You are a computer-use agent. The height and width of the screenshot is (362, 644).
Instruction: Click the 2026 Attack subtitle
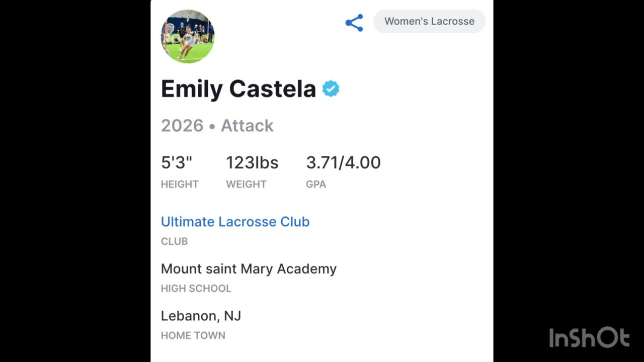tap(217, 126)
